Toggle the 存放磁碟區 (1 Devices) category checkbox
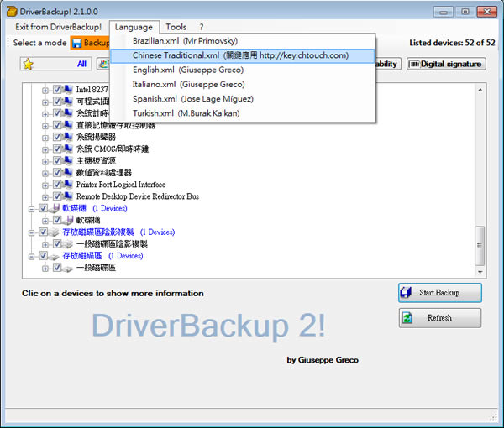The width and height of the screenshot is (504, 428). [x=43, y=256]
